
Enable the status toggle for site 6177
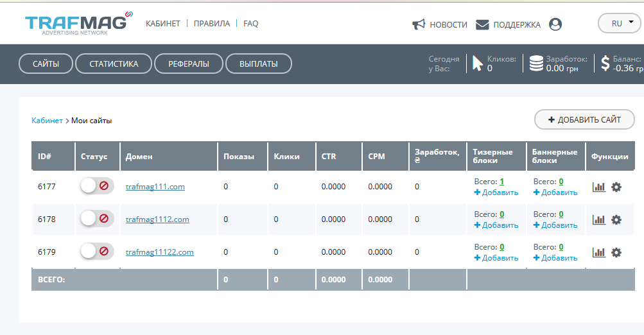pos(96,186)
